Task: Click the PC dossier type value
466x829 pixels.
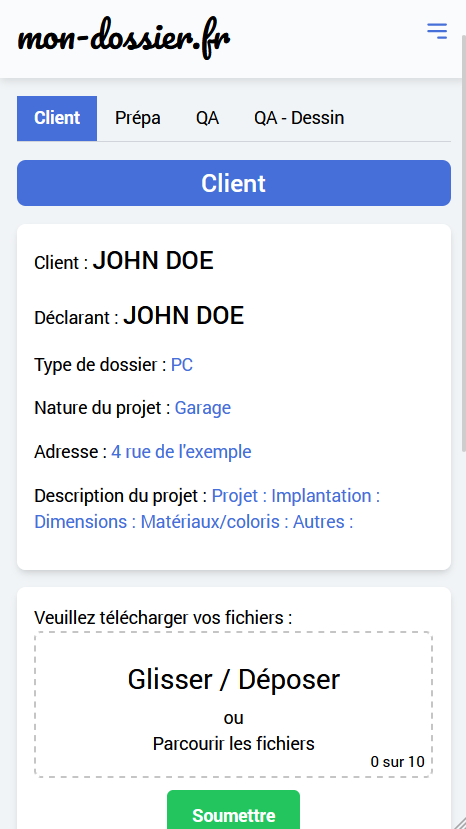Action: click(x=181, y=365)
